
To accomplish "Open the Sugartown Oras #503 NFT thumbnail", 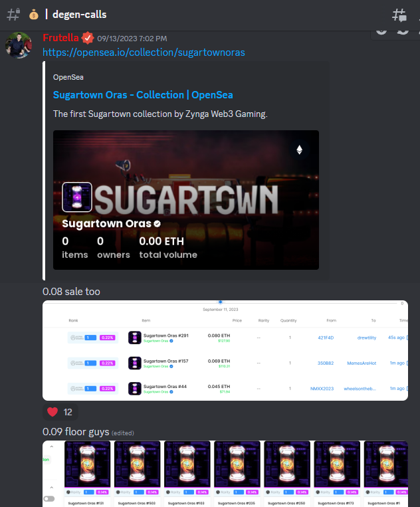I will coord(137,464).
